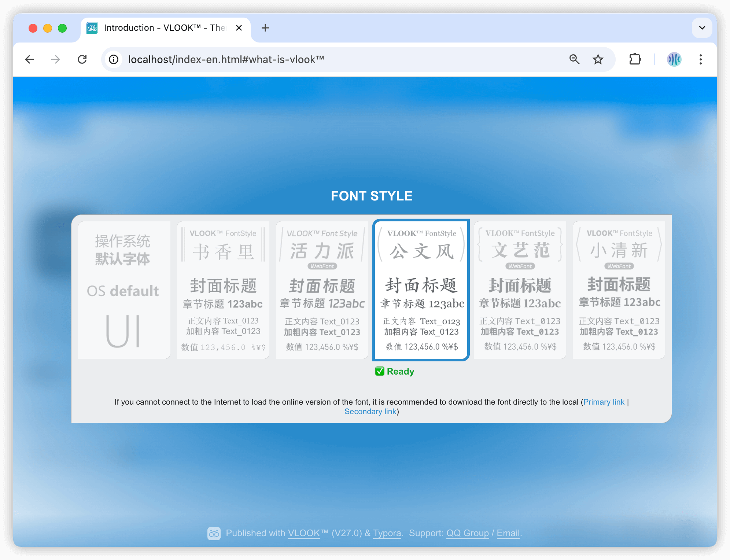Click the VLOOK favicon on the tab

coord(92,28)
